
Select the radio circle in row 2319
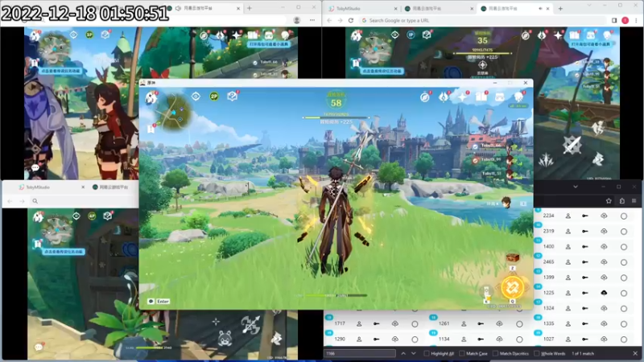[623, 232]
